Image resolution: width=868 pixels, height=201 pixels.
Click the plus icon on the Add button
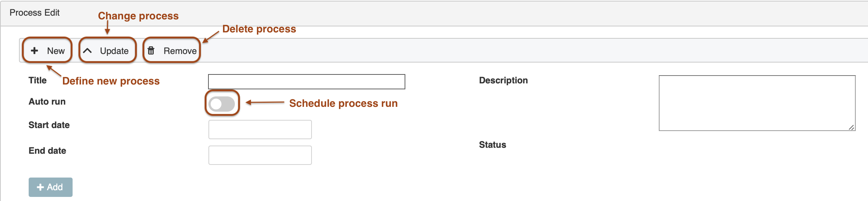coord(41,187)
